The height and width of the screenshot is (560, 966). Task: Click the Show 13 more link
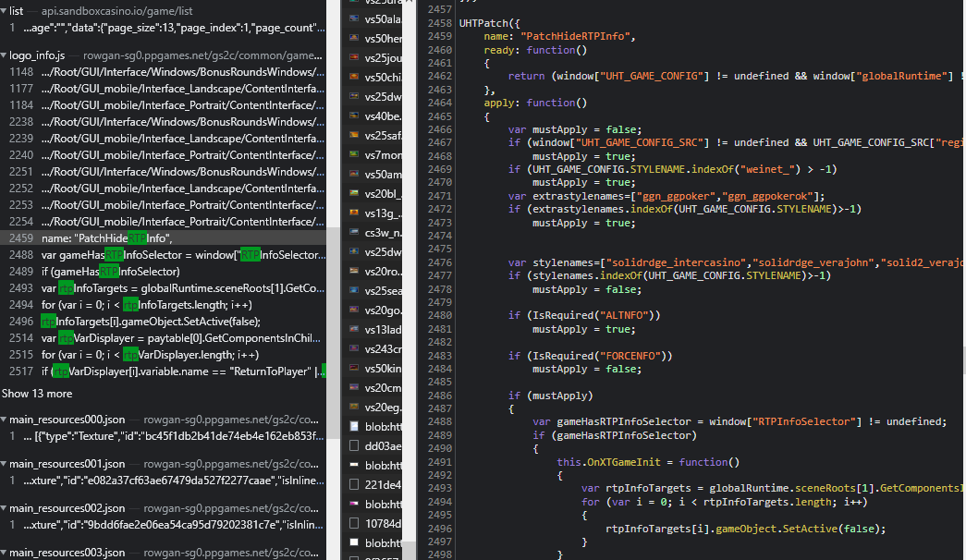(x=37, y=394)
